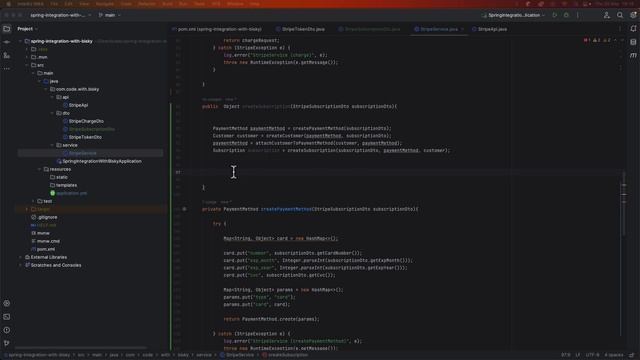Screen dimensions: 640x360
Task: Run the SpringIntegration application
Action: [554, 15]
